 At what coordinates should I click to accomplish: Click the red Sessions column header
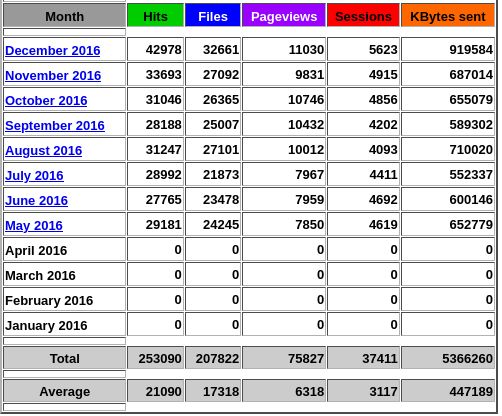pyautogui.click(x=363, y=15)
